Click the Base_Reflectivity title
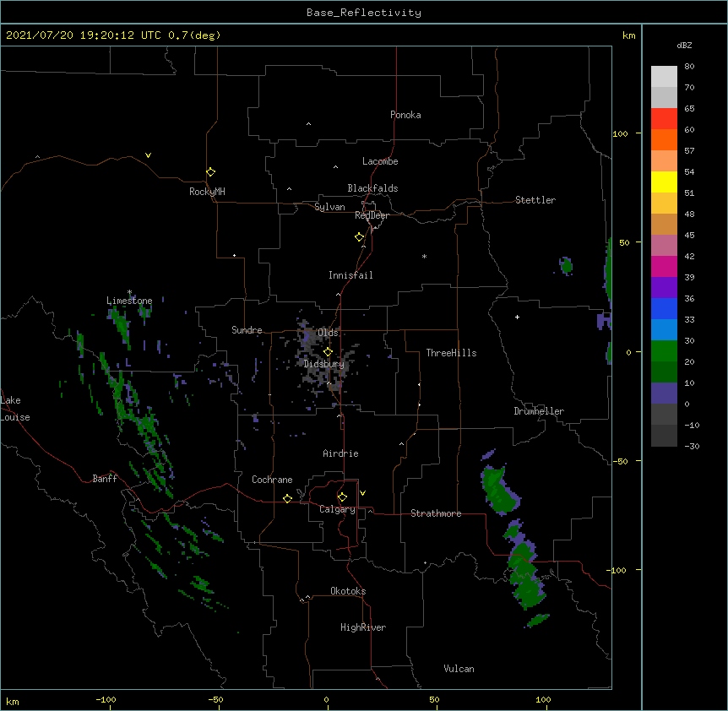This screenshot has width=728, height=711. point(364,13)
